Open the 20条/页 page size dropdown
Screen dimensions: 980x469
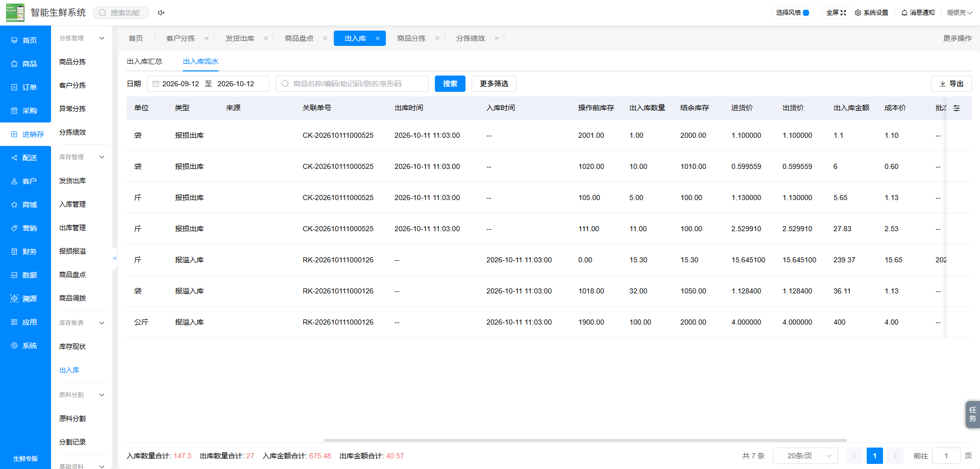point(805,456)
